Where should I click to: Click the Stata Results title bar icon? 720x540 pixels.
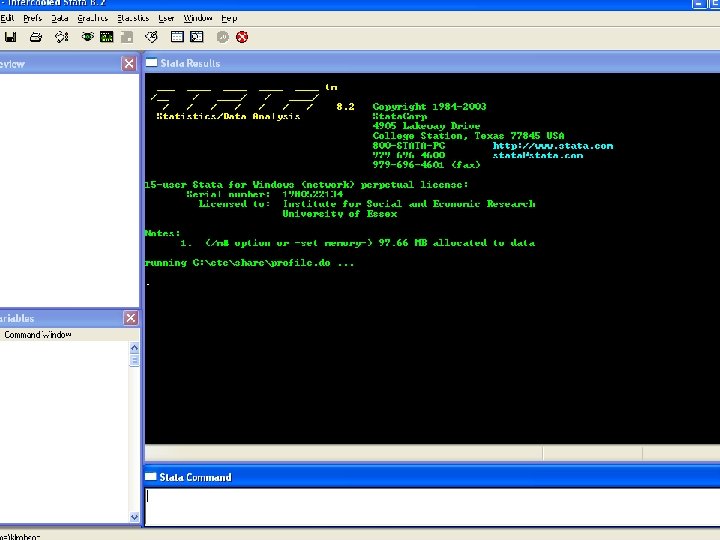[152, 63]
